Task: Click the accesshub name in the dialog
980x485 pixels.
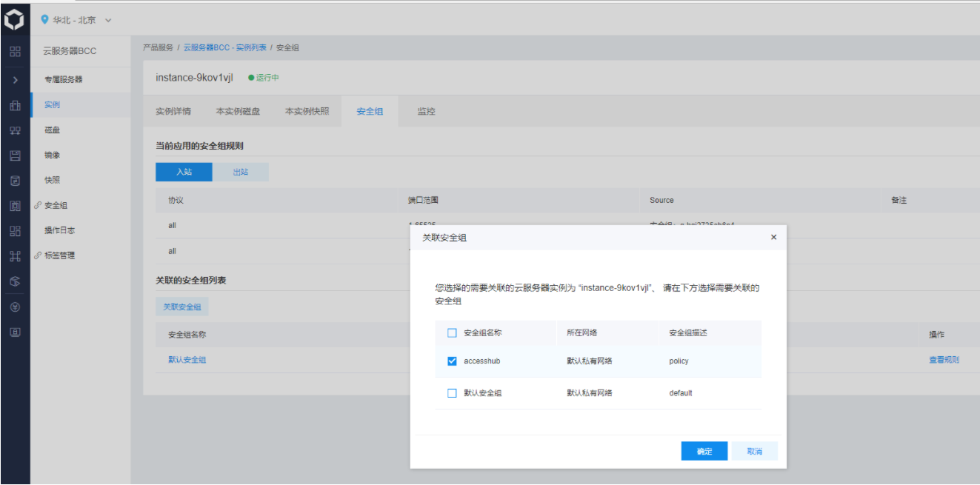Action: (481, 361)
